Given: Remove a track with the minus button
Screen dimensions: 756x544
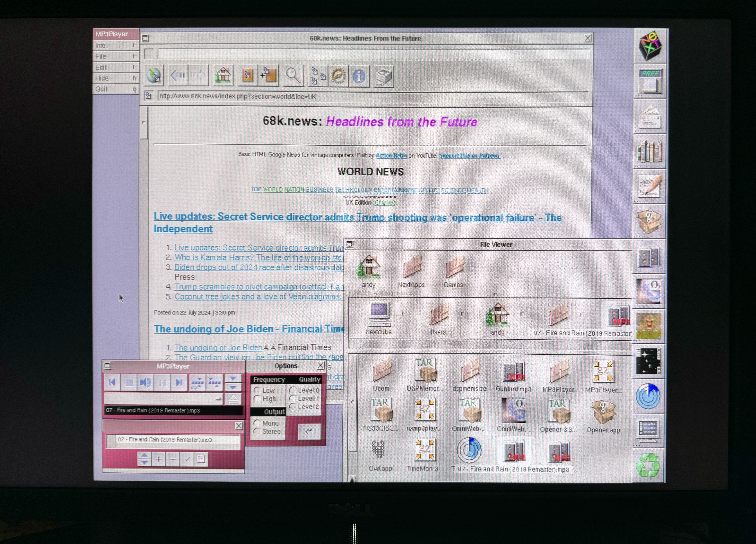Looking at the screenshot, I should click(173, 459).
